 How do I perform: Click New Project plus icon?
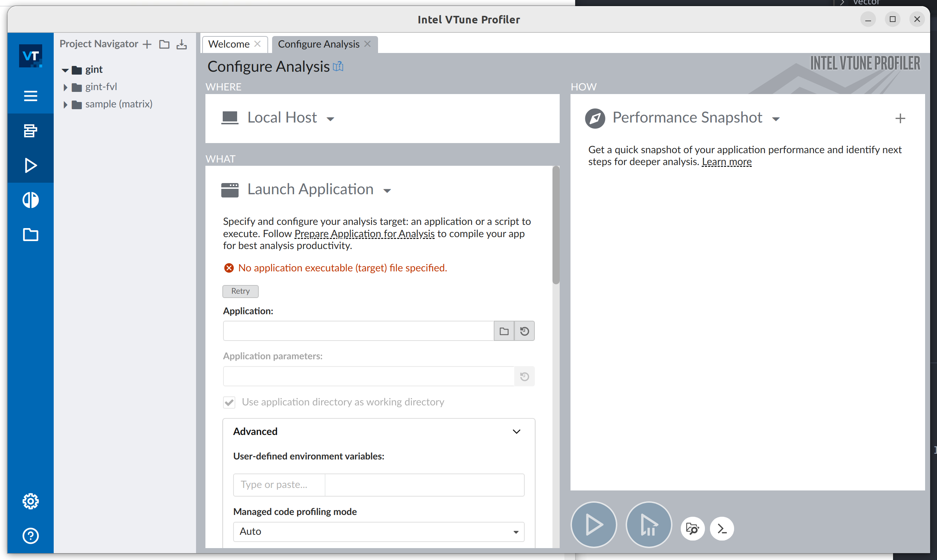coord(147,44)
